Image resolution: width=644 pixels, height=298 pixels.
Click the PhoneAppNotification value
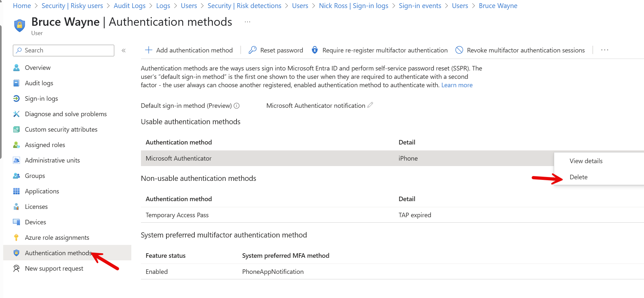click(x=273, y=272)
